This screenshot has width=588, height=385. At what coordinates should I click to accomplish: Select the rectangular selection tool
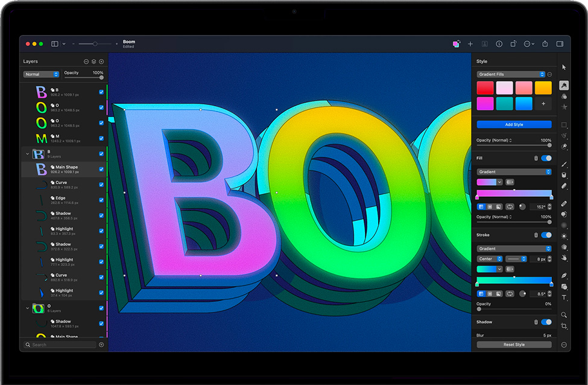tap(564, 125)
